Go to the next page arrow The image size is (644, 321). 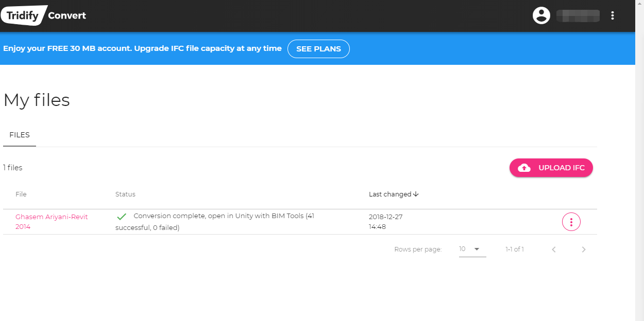(x=584, y=249)
